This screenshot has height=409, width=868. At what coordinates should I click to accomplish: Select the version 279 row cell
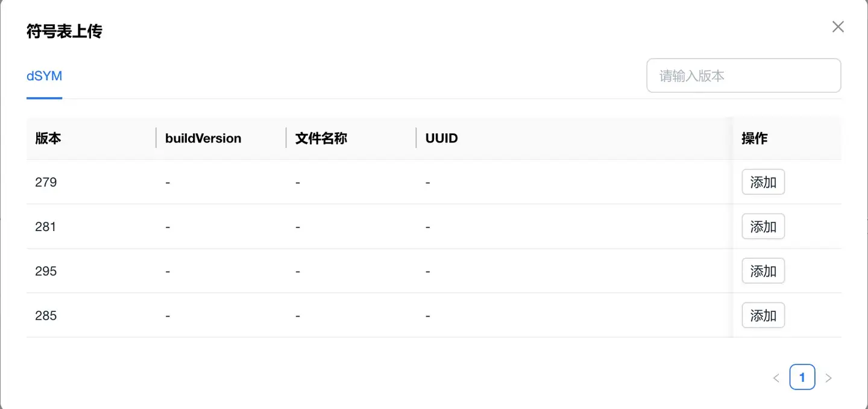[46, 182]
